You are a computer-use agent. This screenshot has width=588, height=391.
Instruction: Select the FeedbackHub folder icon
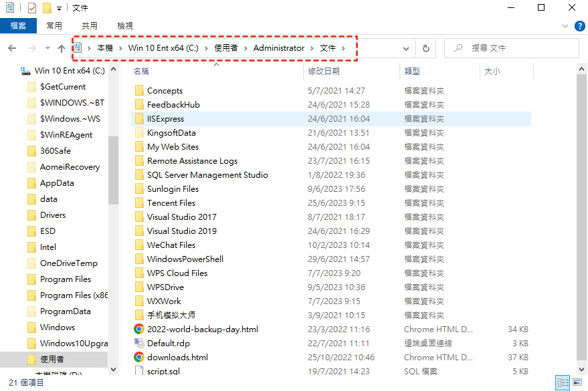tap(139, 104)
